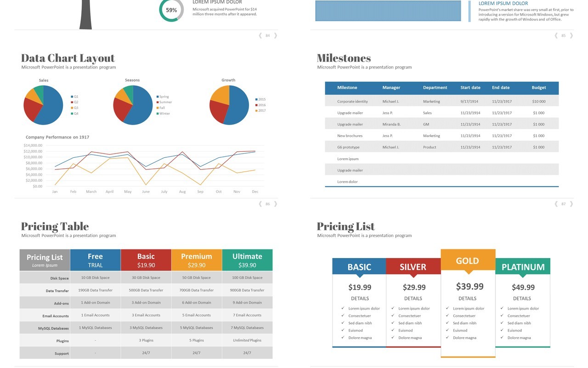The width and height of the screenshot is (588, 368).
Task: Click the PLATINUM plan header
Action: (x=523, y=267)
